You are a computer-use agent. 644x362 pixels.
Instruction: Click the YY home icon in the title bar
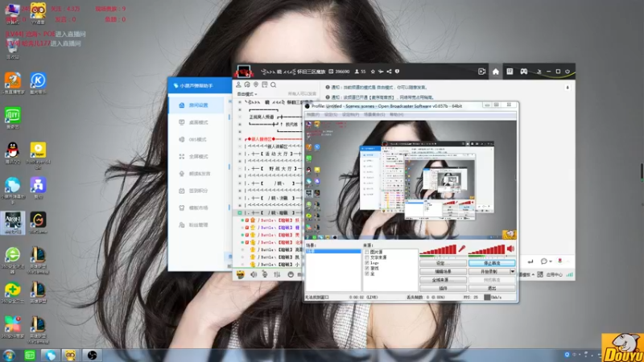coord(496,72)
